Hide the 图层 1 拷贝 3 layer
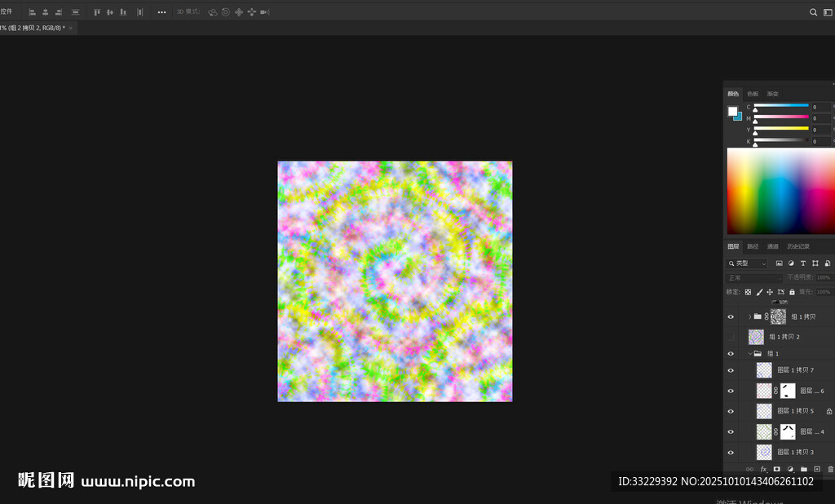 pyautogui.click(x=731, y=453)
